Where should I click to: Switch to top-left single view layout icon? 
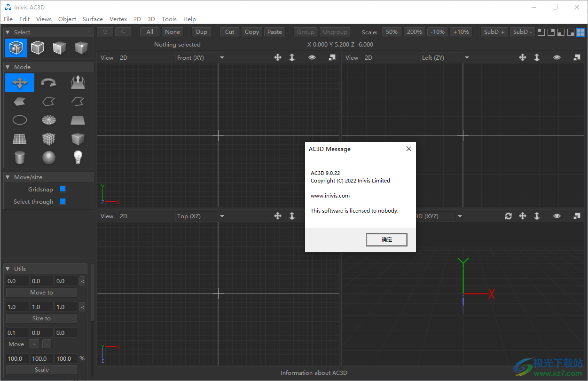[541, 32]
